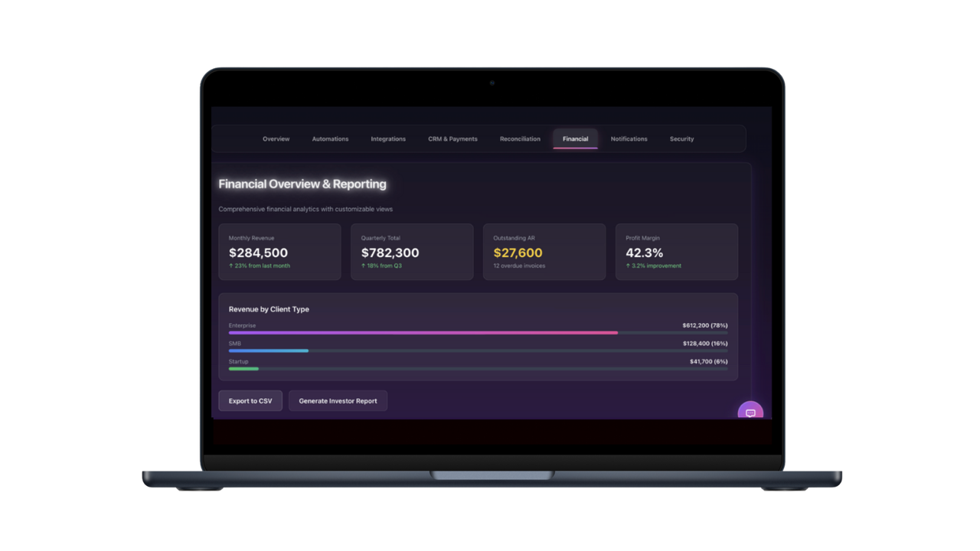Click the SMB row label

click(x=235, y=344)
